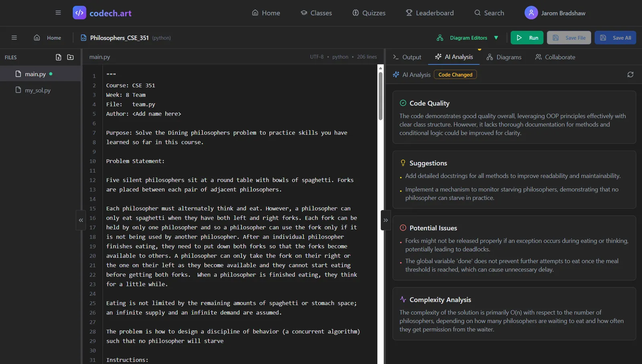Click the user avatar for Jarom Bradshaw

(531, 13)
